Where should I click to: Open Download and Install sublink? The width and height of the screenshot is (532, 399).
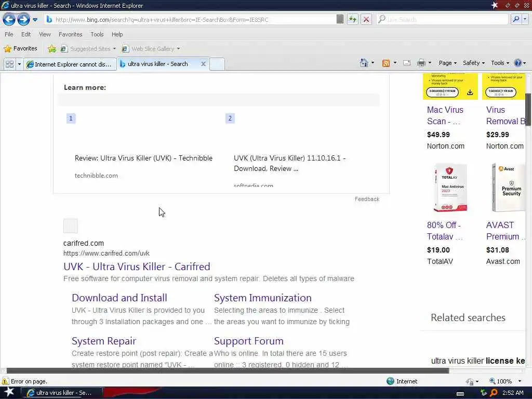point(119,298)
